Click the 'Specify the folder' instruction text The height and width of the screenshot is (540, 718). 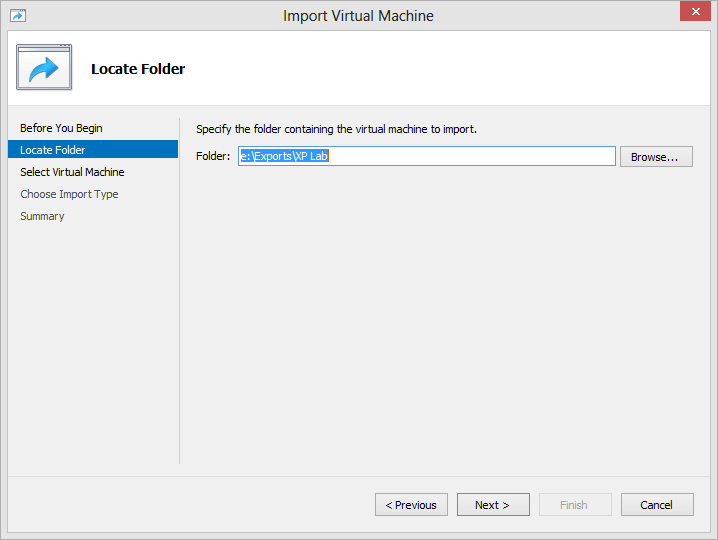(x=337, y=129)
